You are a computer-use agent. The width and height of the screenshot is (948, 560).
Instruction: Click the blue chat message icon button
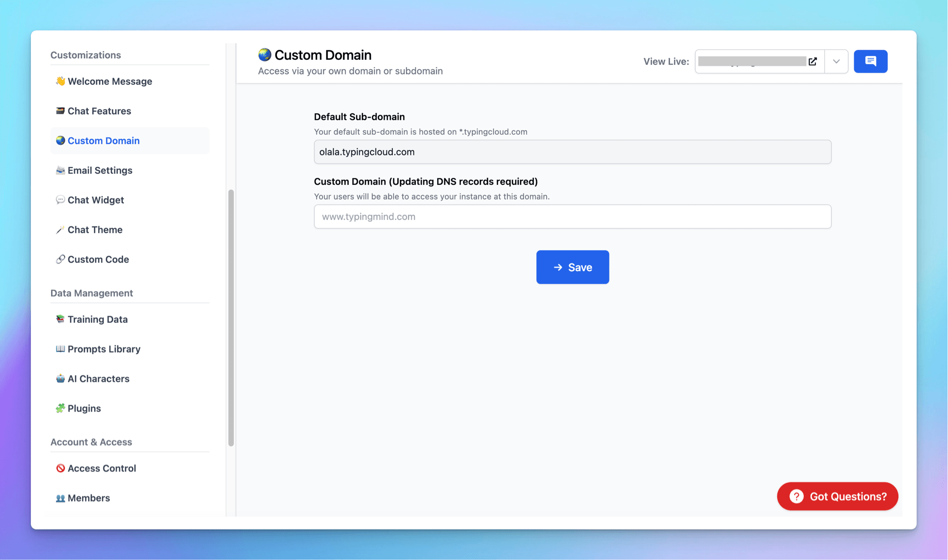pos(870,61)
